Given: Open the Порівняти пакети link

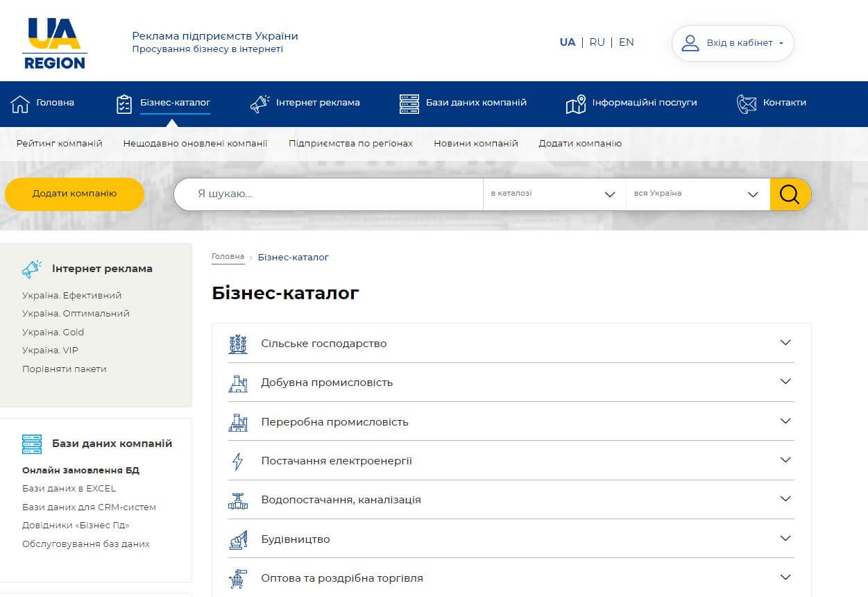Looking at the screenshot, I should 65,369.
